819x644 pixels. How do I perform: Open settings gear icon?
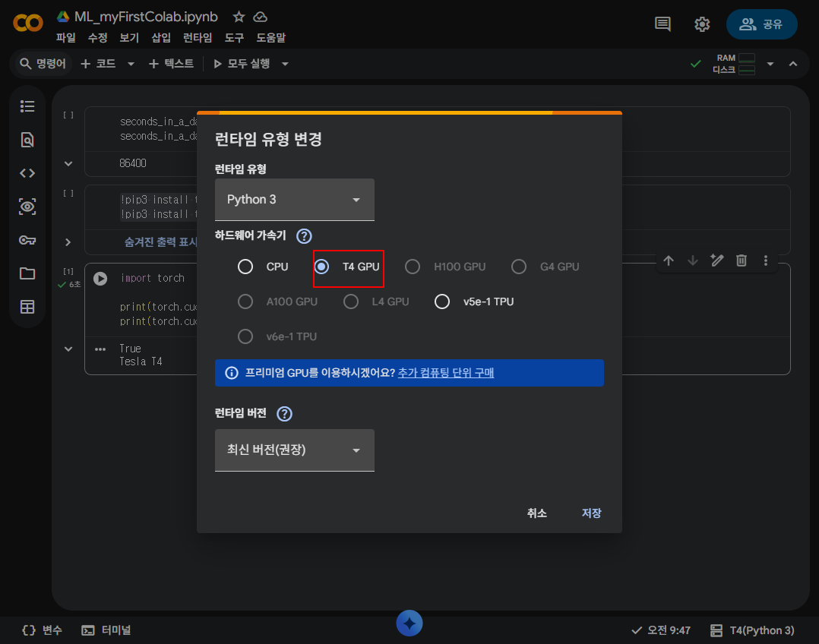click(x=702, y=24)
